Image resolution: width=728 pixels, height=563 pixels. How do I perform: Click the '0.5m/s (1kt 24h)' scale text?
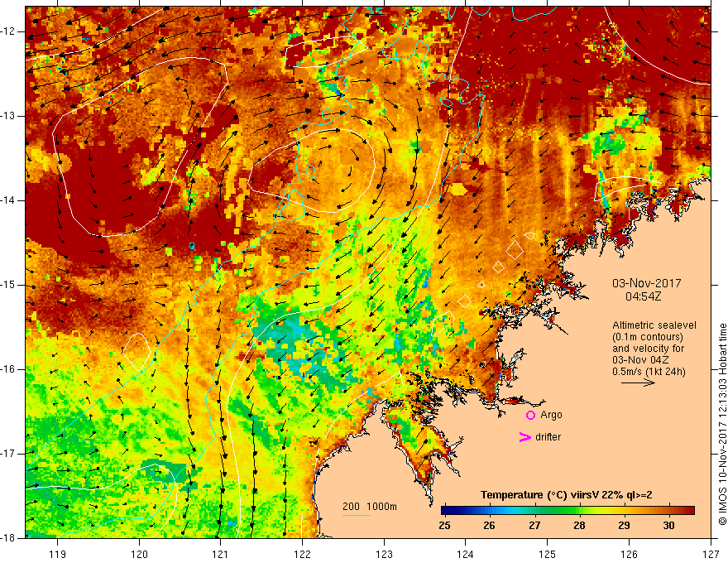click(x=649, y=372)
